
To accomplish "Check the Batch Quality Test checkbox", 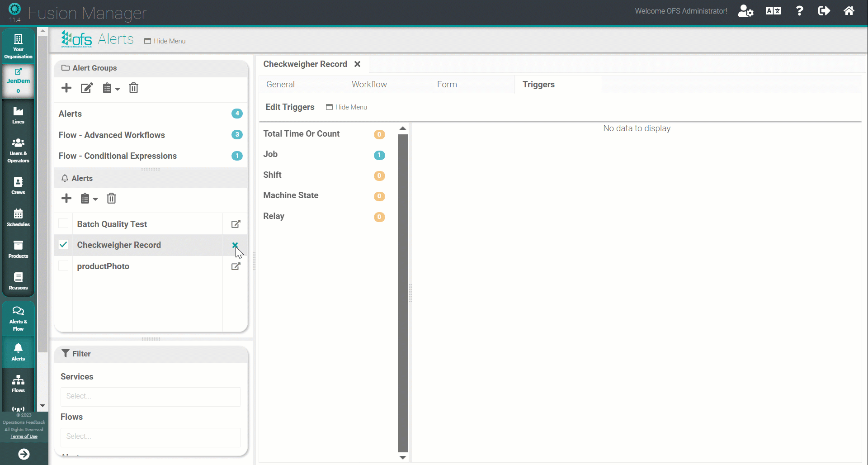I will click(x=64, y=224).
